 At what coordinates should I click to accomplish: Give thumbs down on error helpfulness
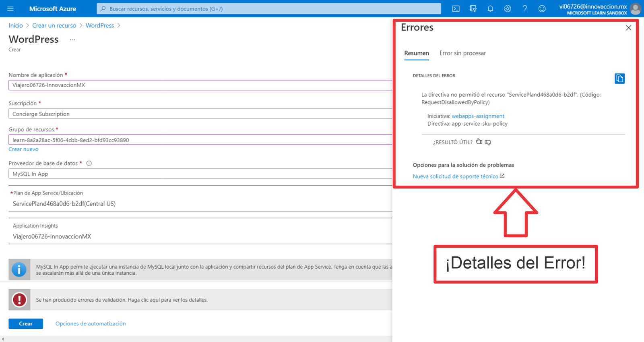click(x=488, y=142)
